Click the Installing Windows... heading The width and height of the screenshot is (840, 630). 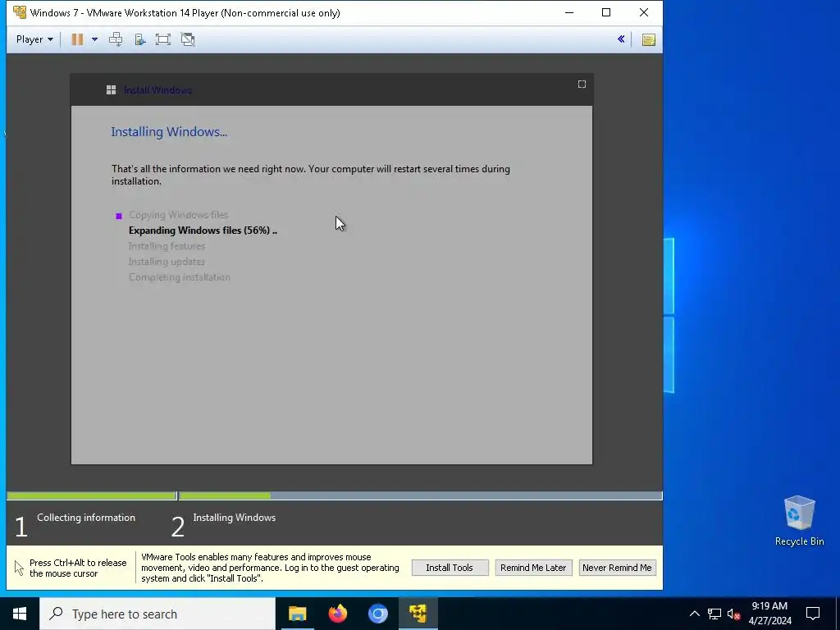(x=169, y=132)
